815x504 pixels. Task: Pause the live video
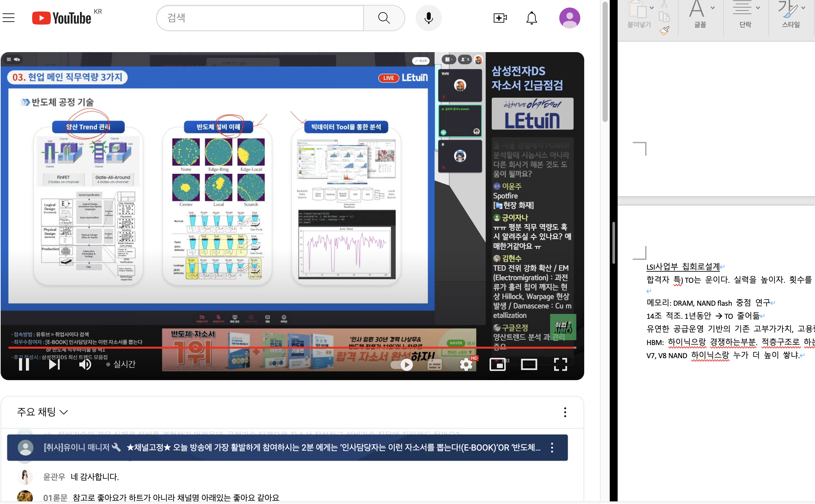tap(24, 364)
